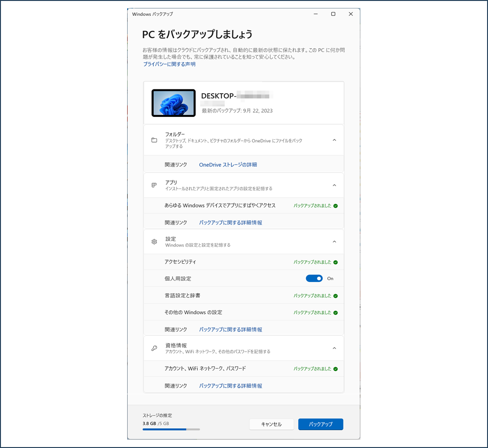Image resolution: width=488 pixels, height=448 pixels.
Task: Click the On label beside 個人用設定 toggle
Action: point(330,279)
